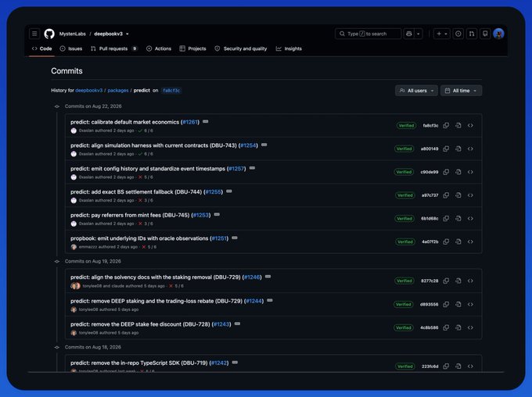Click the Verified badge for commit c90de99
The width and height of the screenshot is (532, 397).
pos(404,172)
